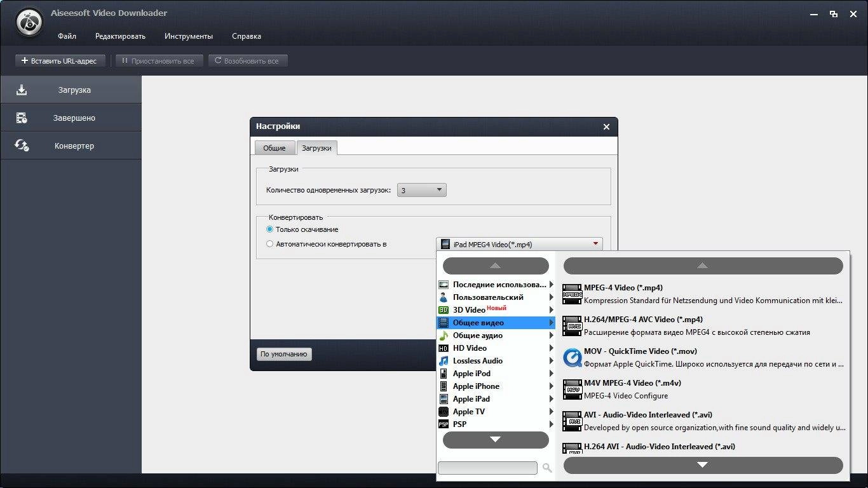
Task: Select H.264 AVI - Audio-Video Interleaved format
Action: tap(660, 447)
